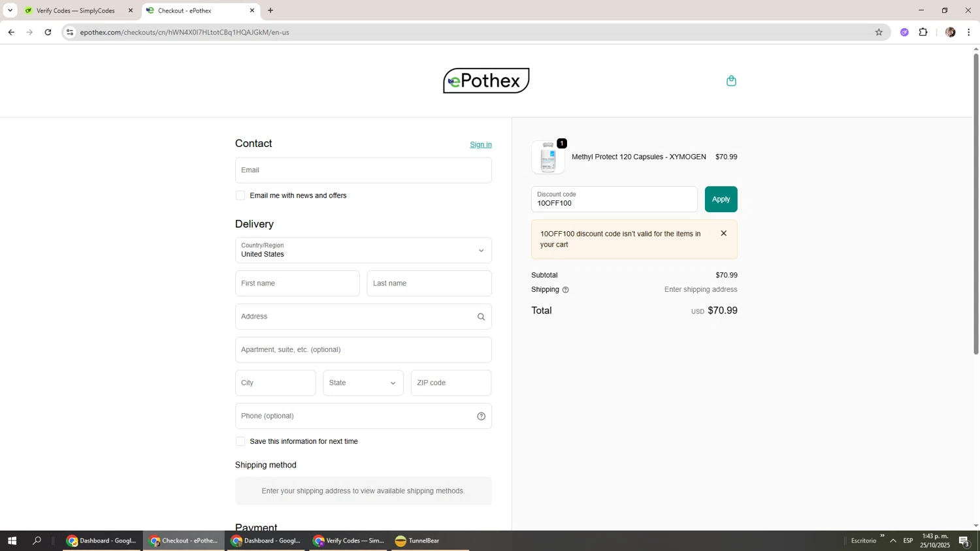Go back with the browser back arrow
This screenshot has width=980, height=551.
click(11, 32)
